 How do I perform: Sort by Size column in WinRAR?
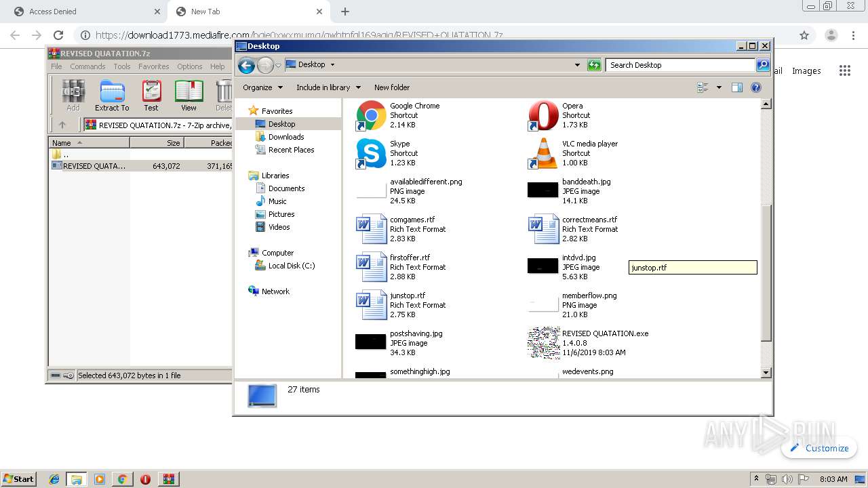(x=157, y=143)
